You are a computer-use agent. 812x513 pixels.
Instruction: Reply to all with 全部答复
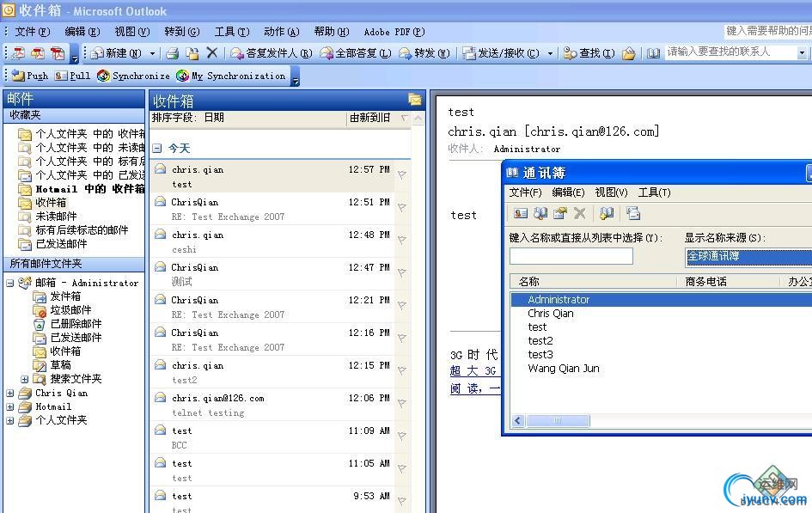(x=355, y=52)
